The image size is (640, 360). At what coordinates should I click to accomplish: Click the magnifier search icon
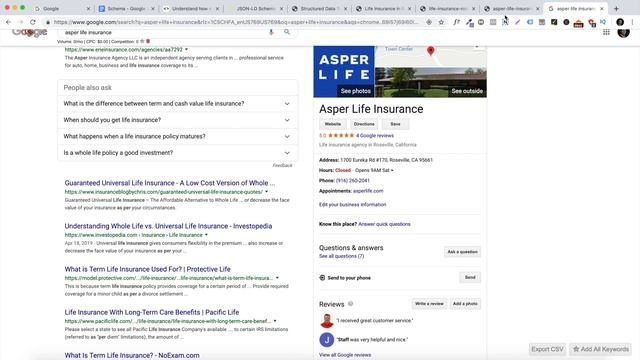(287, 32)
